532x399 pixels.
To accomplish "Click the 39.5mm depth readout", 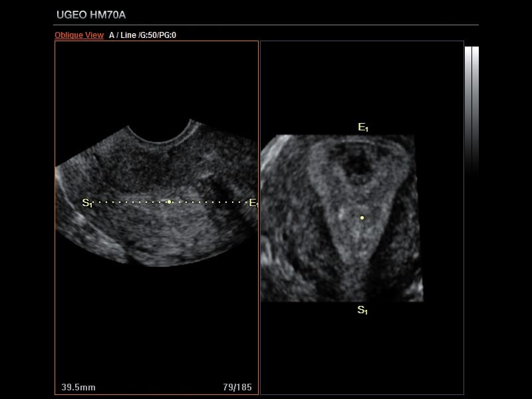I will 78,387.
